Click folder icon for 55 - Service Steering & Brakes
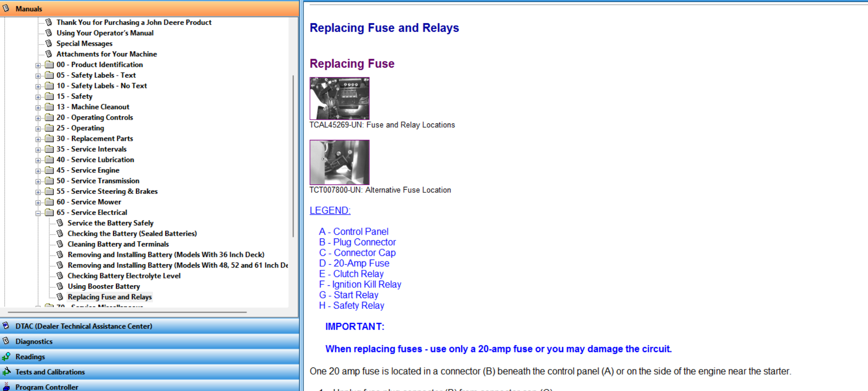The width and height of the screenshot is (868, 391). (x=49, y=191)
